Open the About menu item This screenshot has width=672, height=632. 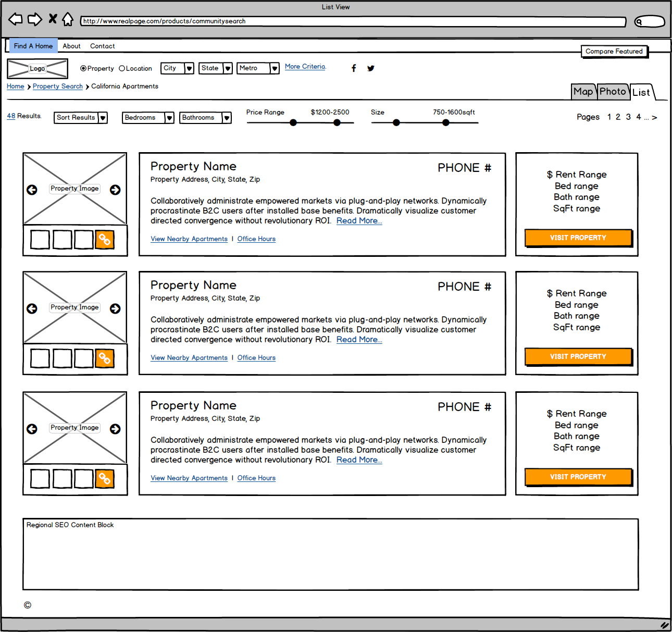(x=71, y=46)
